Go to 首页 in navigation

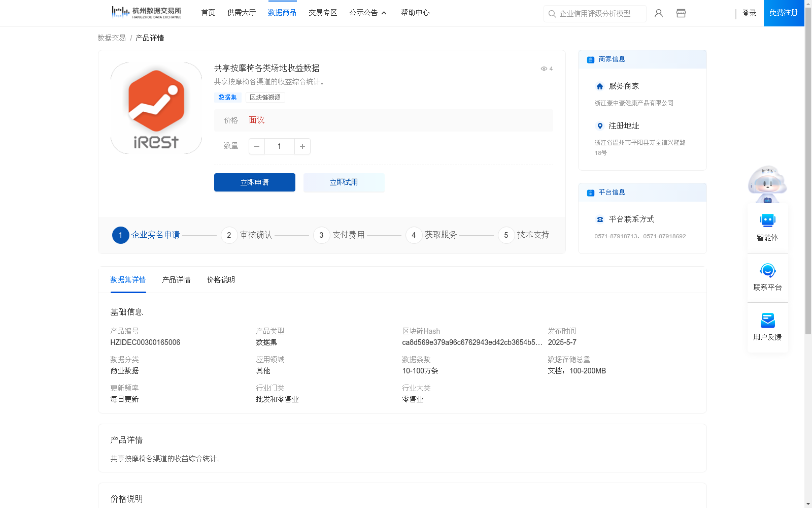[x=208, y=13]
